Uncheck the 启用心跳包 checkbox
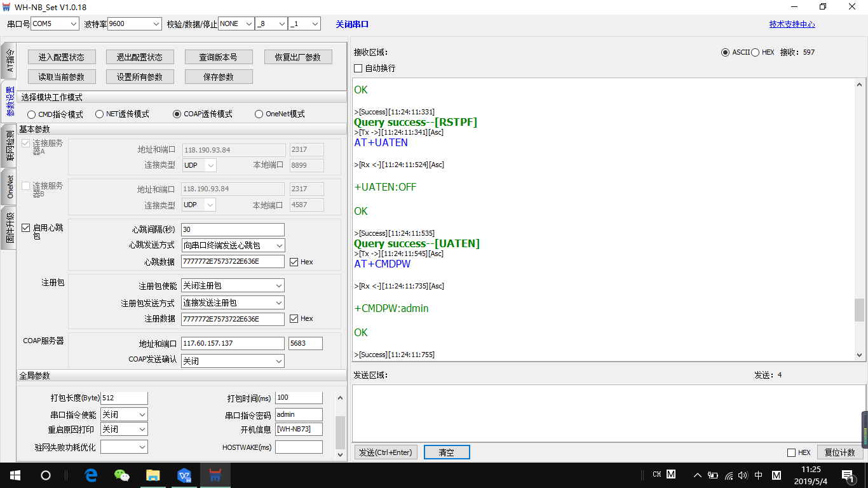This screenshot has height=488, width=868. click(26, 227)
